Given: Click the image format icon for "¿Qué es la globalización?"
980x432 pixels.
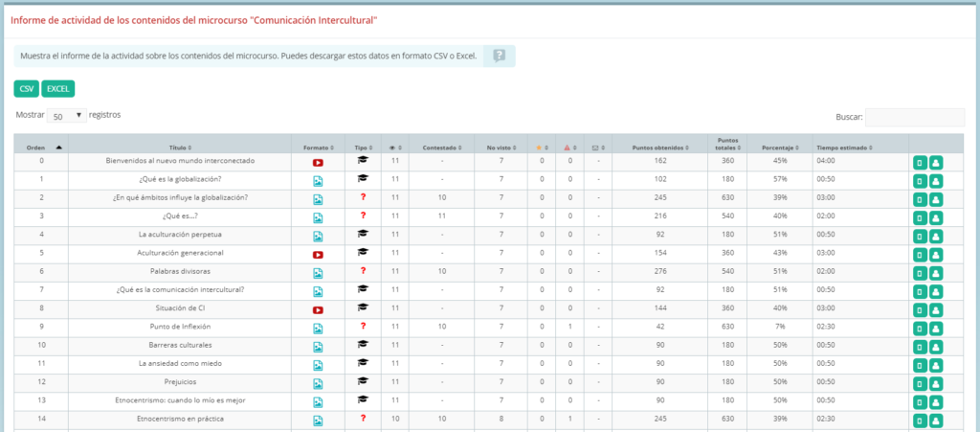Looking at the screenshot, I should point(318,181).
